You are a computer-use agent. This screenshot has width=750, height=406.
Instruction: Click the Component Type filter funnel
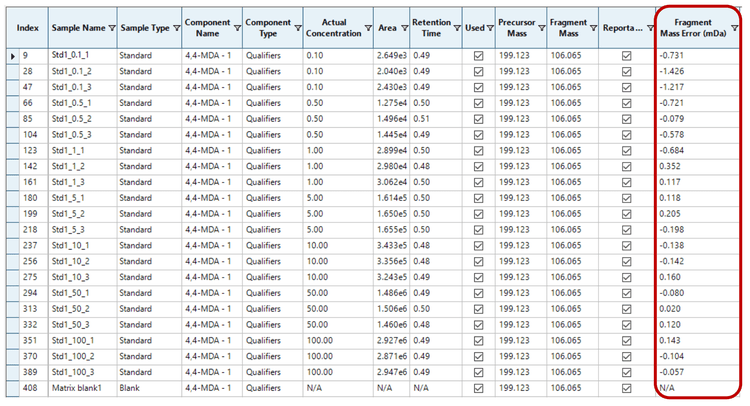296,28
